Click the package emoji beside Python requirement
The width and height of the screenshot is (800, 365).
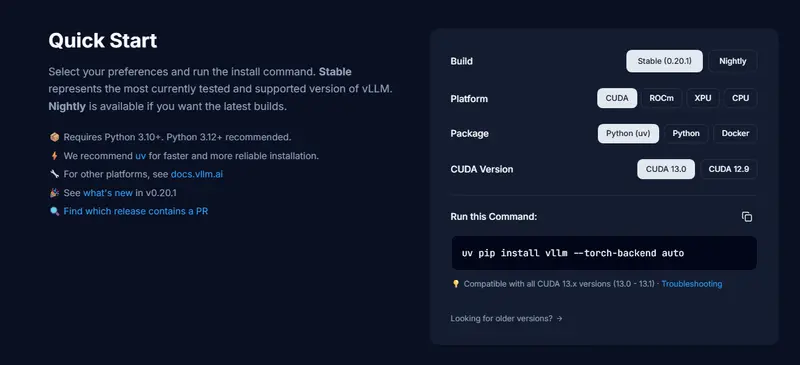pyautogui.click(x=55, y=137)
